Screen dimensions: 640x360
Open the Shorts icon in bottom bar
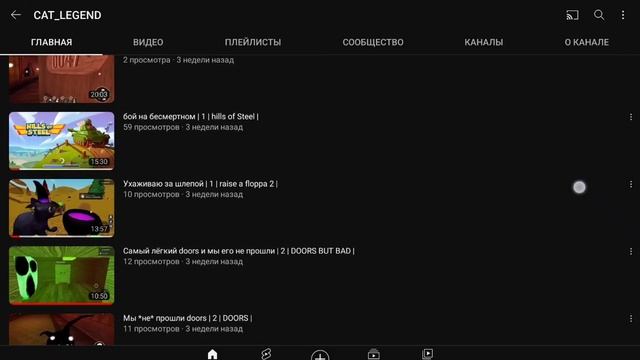point(266,354)
